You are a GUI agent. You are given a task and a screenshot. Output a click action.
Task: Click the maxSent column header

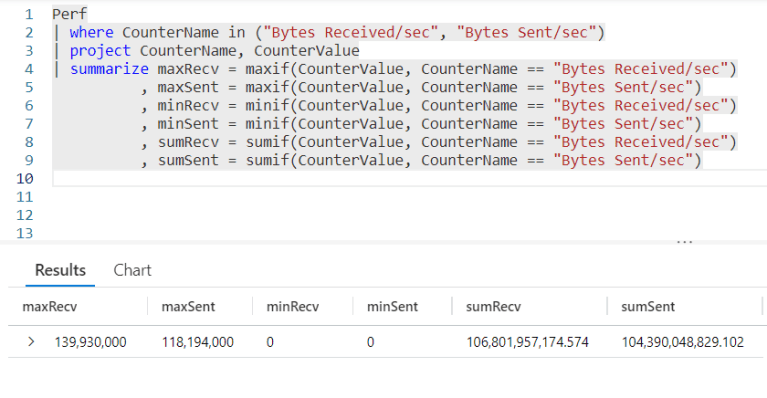point(188,307)
